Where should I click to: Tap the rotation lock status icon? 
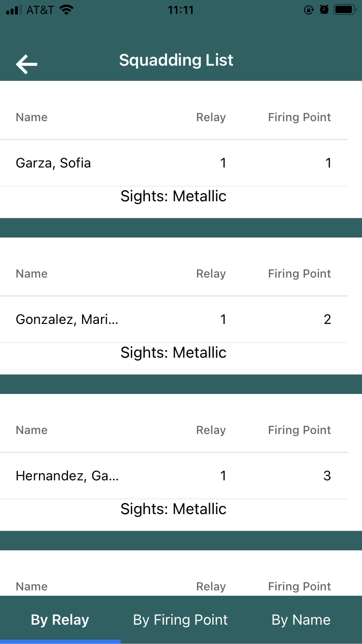pyautogui.click(x=309, y=10)
